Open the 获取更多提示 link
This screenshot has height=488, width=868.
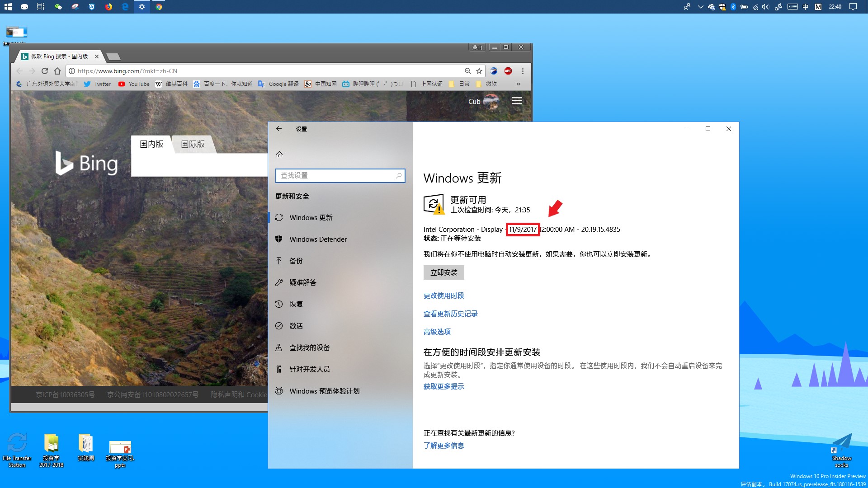tap(443, 386)
